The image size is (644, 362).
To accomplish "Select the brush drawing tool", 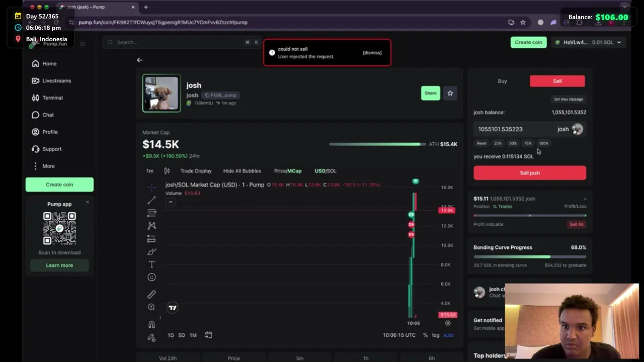I will tap(151, 251).
